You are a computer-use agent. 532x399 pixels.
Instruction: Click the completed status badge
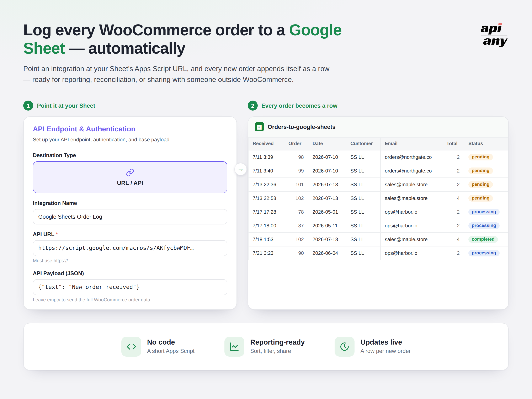(483, 239)
